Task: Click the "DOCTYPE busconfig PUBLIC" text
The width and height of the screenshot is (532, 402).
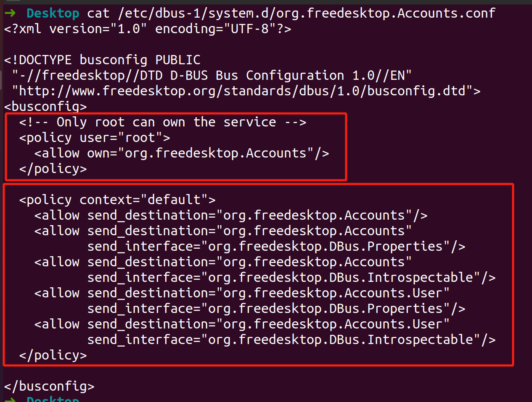Action: [109, 60]
